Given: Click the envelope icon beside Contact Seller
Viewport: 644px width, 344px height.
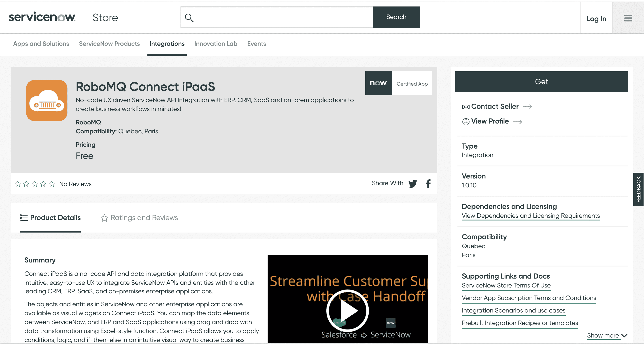Looking at the screenshot, I should point(465,107).
